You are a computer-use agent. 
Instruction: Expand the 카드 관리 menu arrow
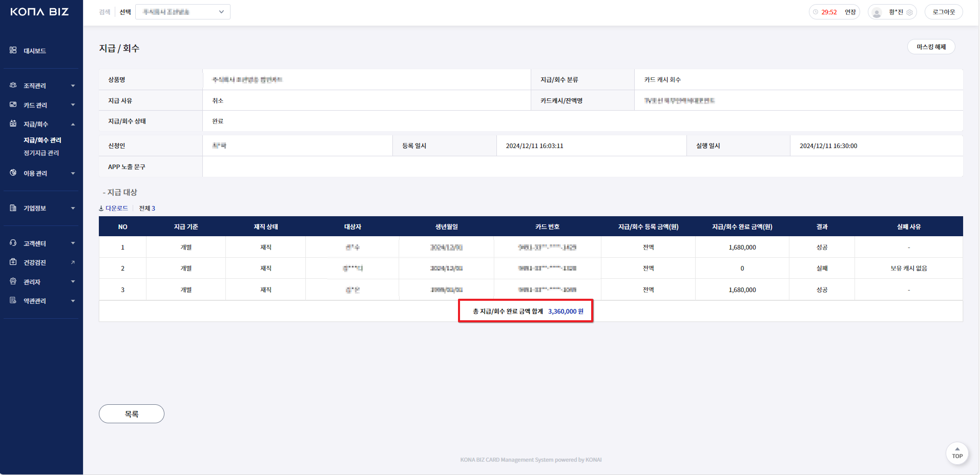(x=73, y=105)
